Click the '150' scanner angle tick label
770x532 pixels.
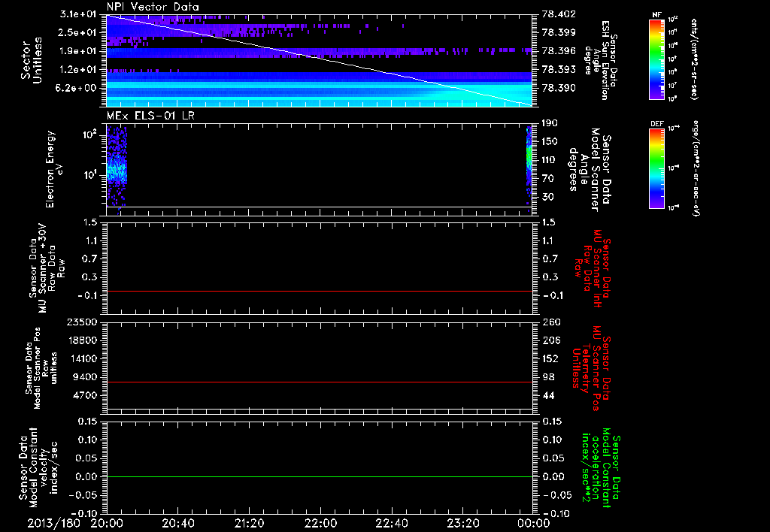pyautogui.click(x=550, y=142)
